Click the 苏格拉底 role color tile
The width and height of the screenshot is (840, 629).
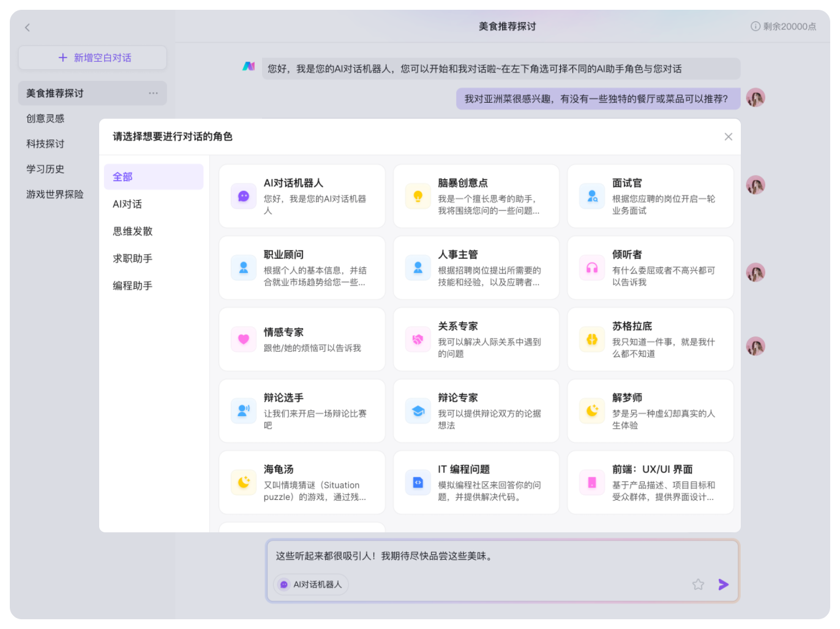coord(591,338)
